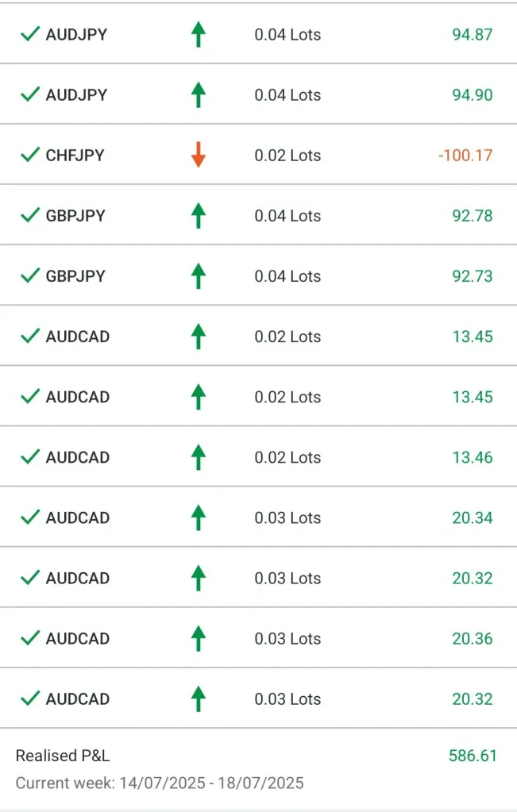Click the 586.61 realised total

tap(473, 756)
